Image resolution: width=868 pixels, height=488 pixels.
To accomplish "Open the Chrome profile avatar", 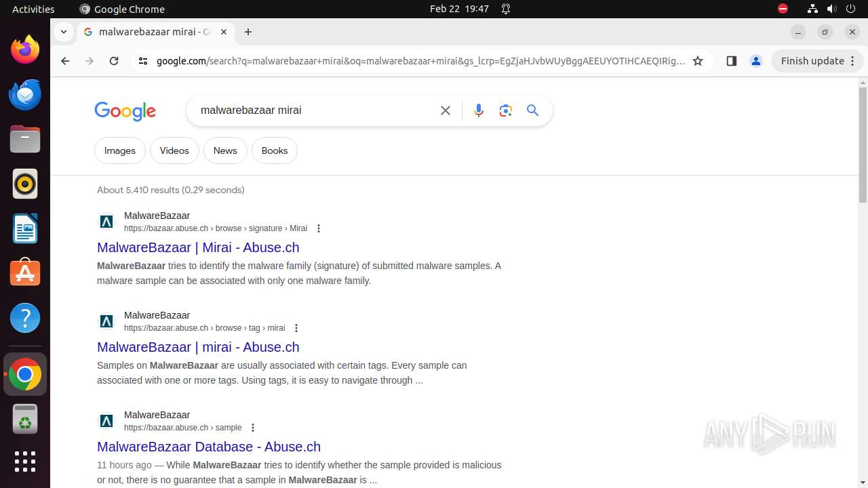I will (756, 61).
